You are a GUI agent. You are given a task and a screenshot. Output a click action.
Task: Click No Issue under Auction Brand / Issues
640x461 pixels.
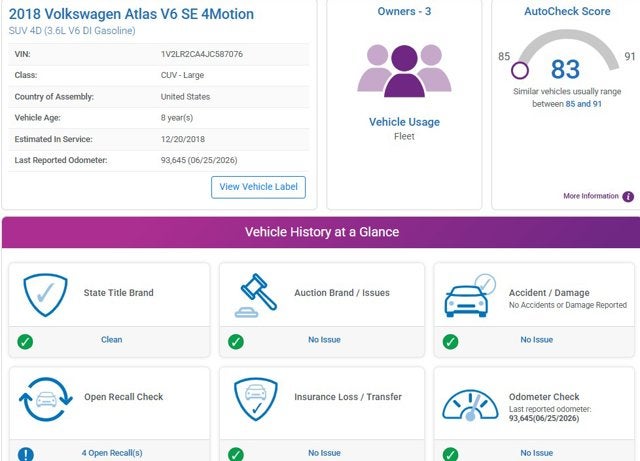tap(324, 340)
